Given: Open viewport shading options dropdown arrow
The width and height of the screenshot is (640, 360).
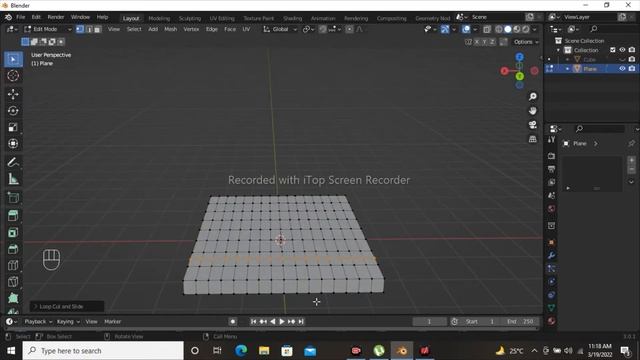Looking at the screenshot, I should coord(535,29).
